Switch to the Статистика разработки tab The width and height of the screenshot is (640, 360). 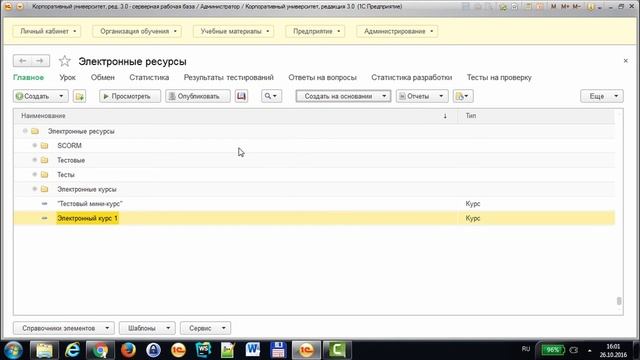tap(411, 78)
